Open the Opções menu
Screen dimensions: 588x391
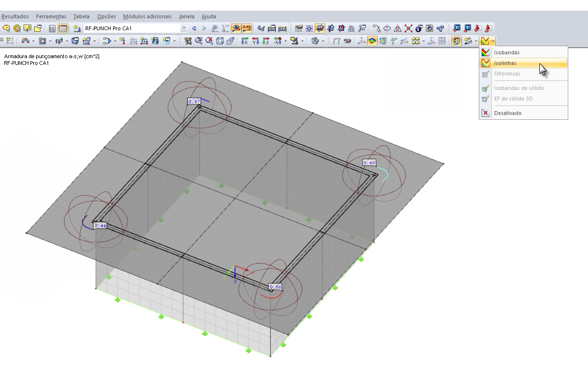[x=106, y=16]
